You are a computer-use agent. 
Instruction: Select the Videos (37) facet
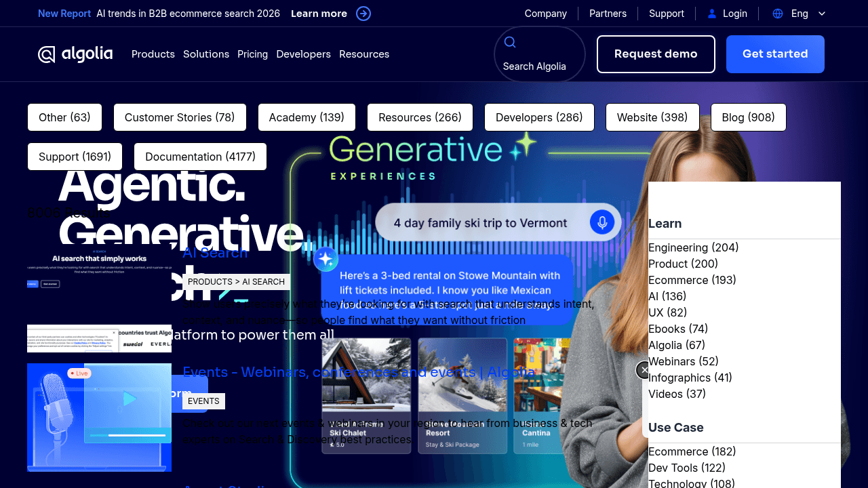click(677, 394)
